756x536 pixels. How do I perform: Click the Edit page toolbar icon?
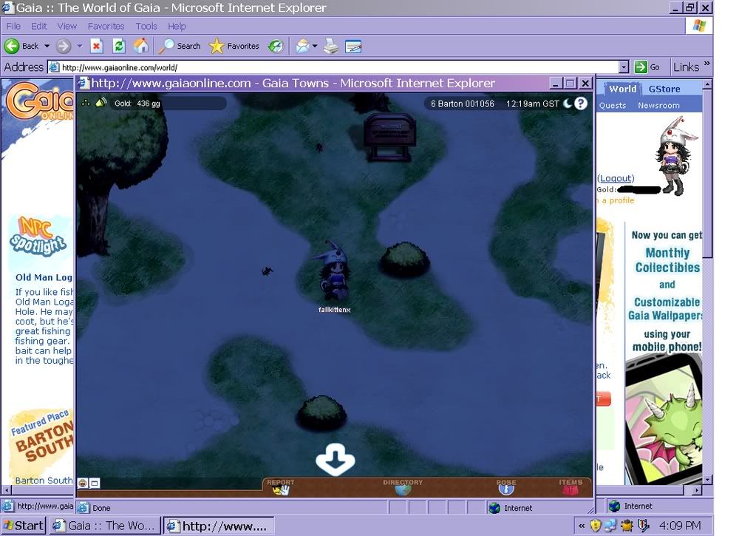(x=353, y=47)
